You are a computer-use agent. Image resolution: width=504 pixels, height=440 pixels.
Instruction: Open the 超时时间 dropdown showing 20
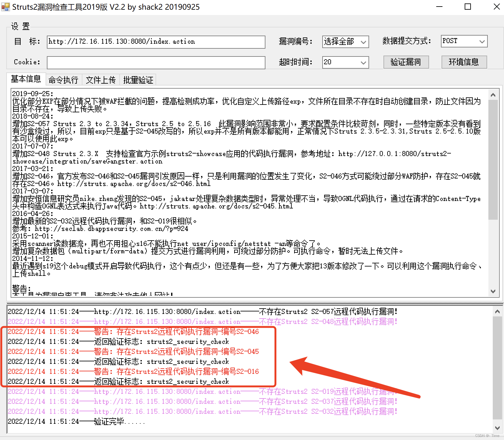click(345, 62)
